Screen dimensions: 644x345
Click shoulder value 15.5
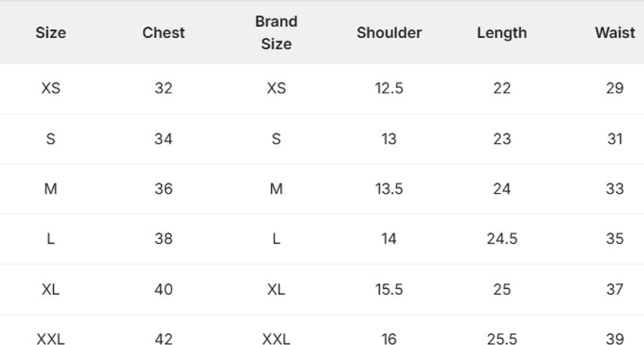coord(389,289)
